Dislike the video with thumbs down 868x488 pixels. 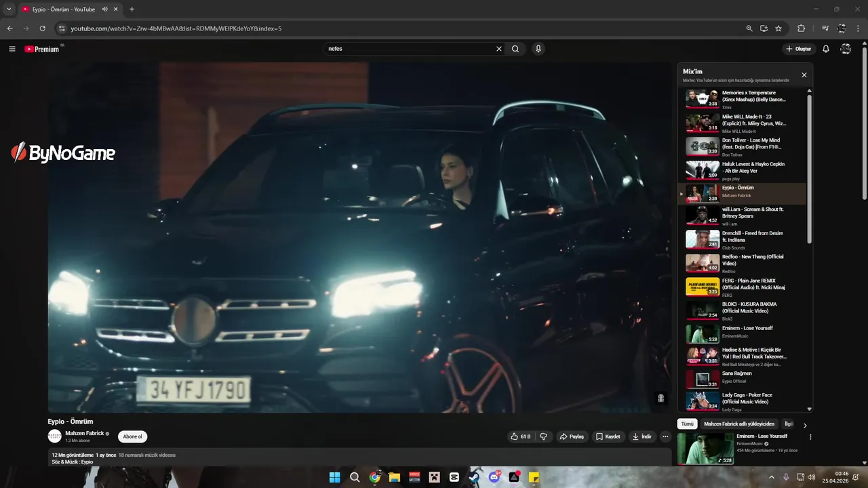[543, 436]
